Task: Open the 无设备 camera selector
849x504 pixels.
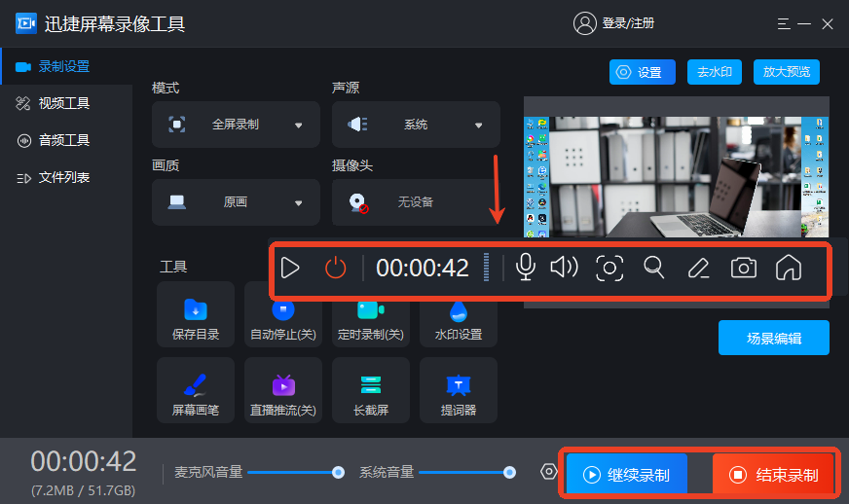Action: 416,202
